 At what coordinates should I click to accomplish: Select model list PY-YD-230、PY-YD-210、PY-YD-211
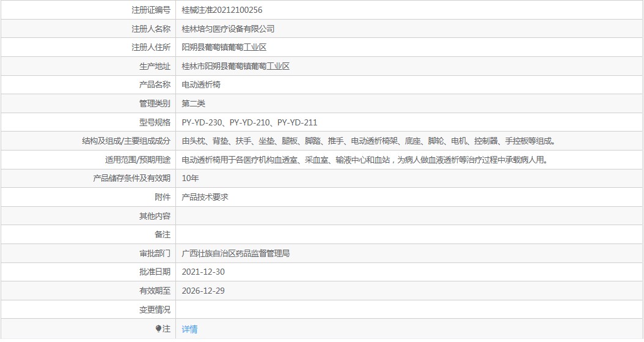[x=250, y=122]
